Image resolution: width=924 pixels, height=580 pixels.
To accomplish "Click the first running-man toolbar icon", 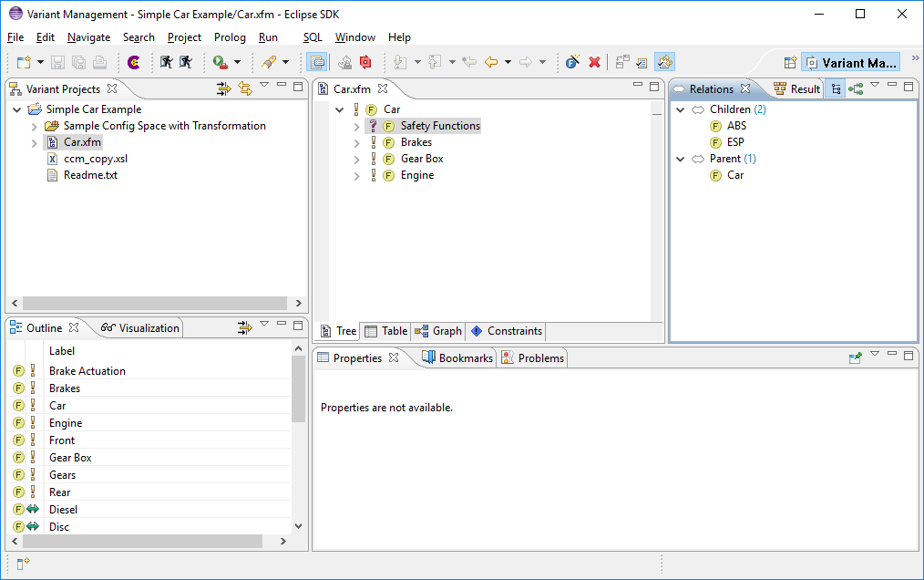I will click(x=167, y=62).
